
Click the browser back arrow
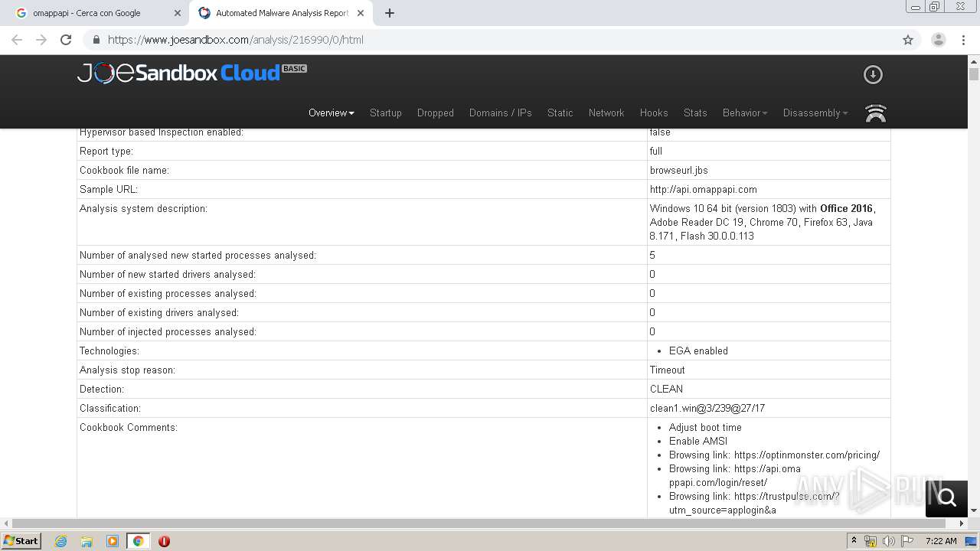pos(17,40)
